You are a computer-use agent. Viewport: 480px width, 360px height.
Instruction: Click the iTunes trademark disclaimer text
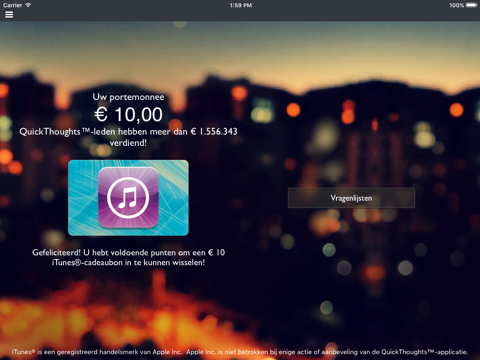(240, 352)
